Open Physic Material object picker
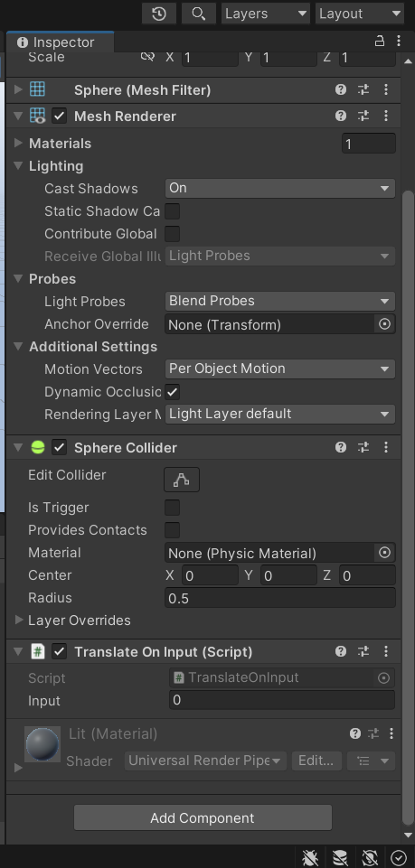 (384, 553)
